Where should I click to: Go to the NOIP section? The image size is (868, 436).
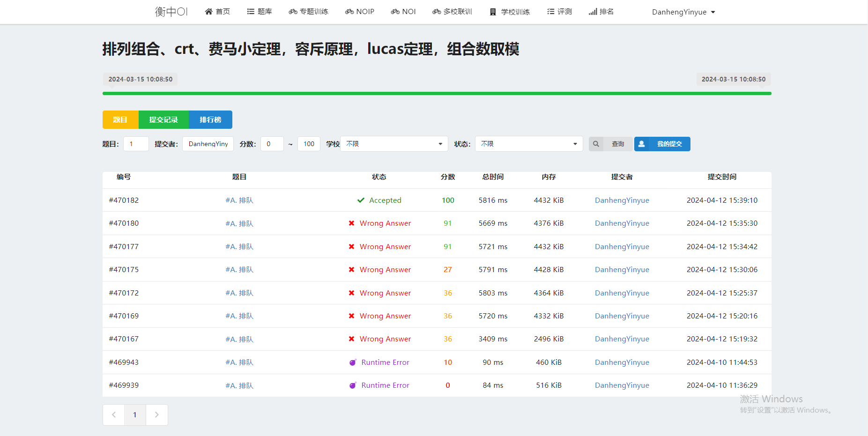point(360,12)
